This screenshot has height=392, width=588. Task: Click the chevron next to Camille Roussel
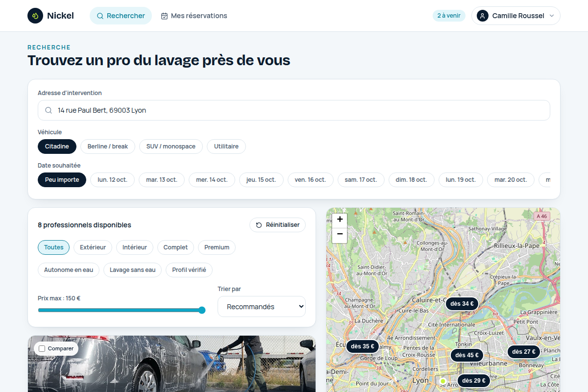pyautogui.click(x=552, y=16)
